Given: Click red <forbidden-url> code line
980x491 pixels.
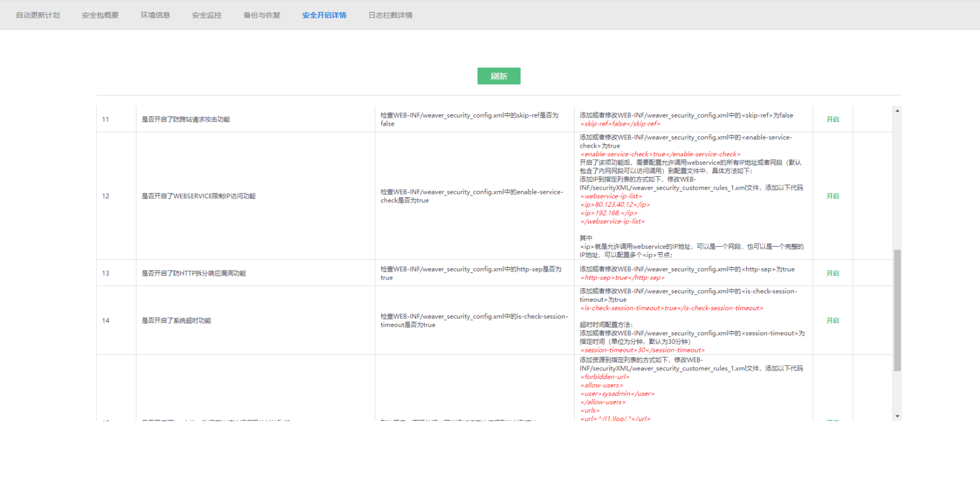Looking at the screenshot, I should coord(605,377).
